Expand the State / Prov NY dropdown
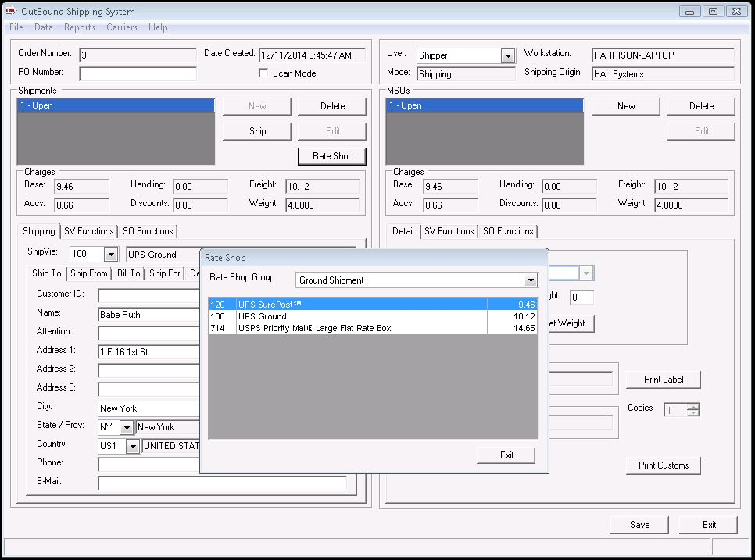 point(127,427)
